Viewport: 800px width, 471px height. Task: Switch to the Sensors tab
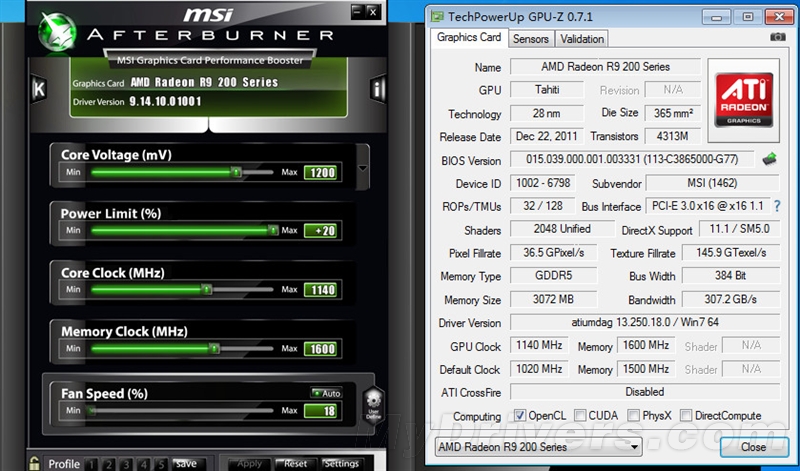(531, 39)
